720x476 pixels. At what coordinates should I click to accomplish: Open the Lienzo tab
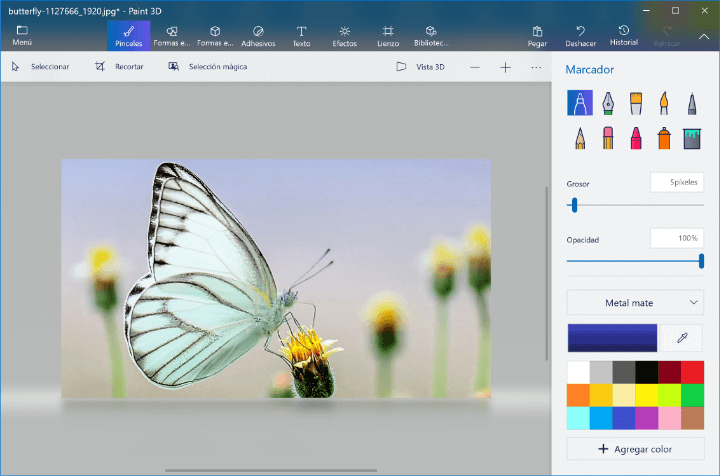coord(388,36)
